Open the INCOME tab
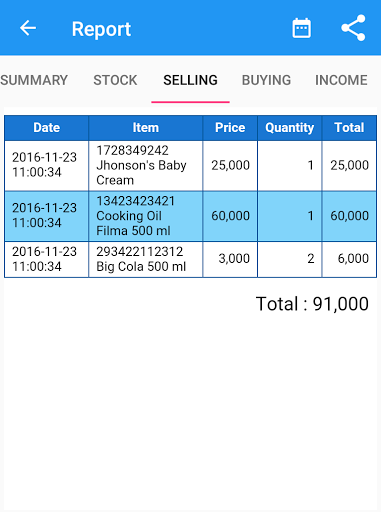Viewport: 381px width, 512px height. [x=341, y=80]
